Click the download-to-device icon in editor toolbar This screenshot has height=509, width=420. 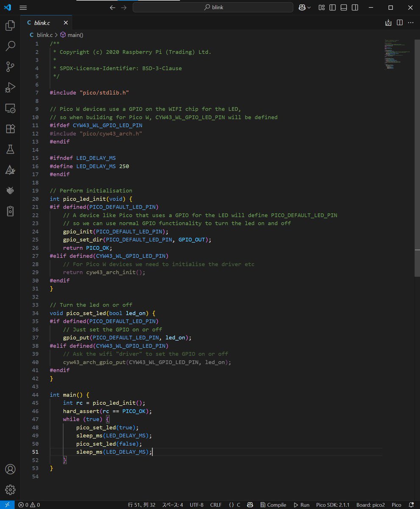tap(388, 23)
